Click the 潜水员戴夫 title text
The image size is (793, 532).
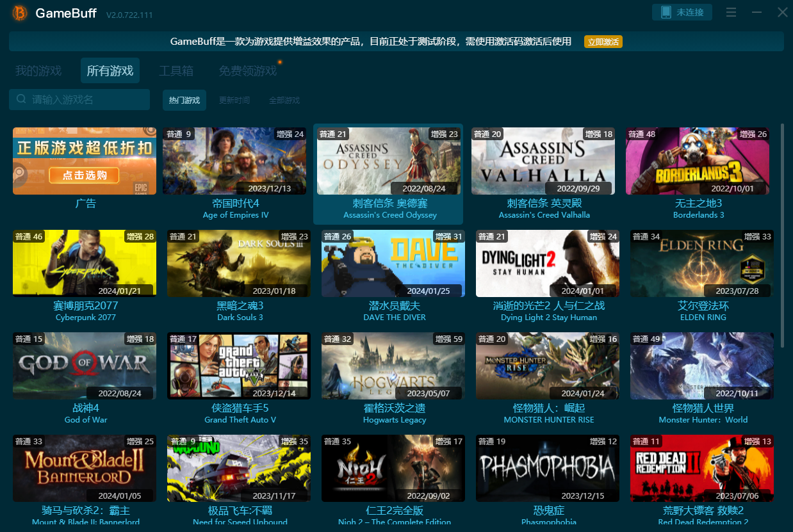click(395, 305)
